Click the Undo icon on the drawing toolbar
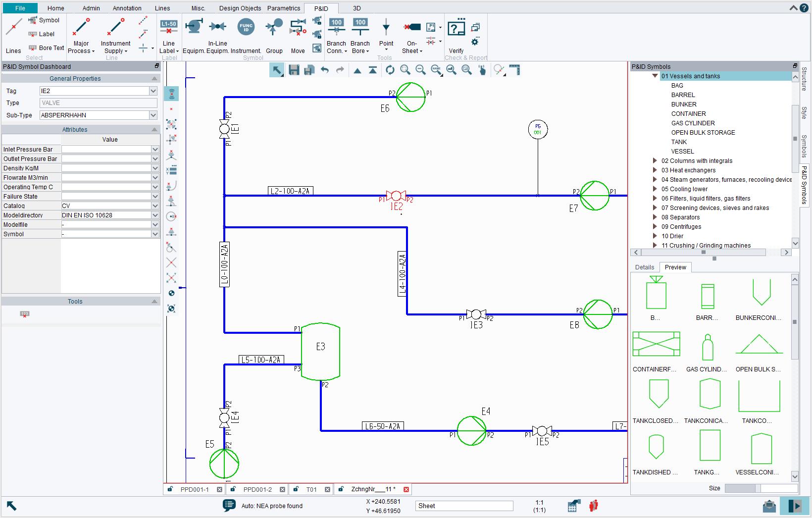 point(325,70)
